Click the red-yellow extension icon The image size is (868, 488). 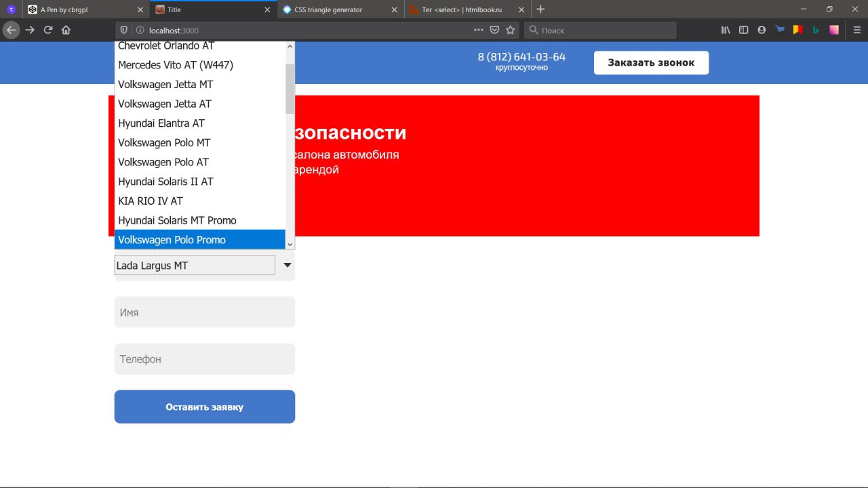798,30
